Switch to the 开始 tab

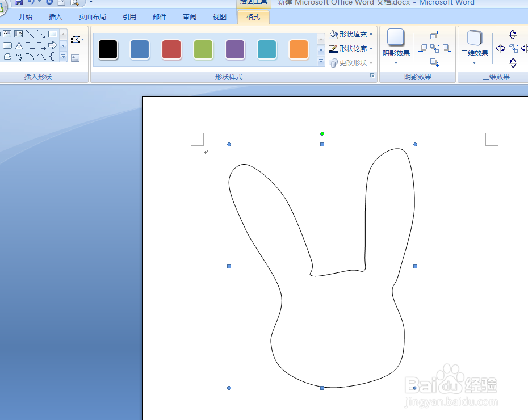(x=26, y=17)
